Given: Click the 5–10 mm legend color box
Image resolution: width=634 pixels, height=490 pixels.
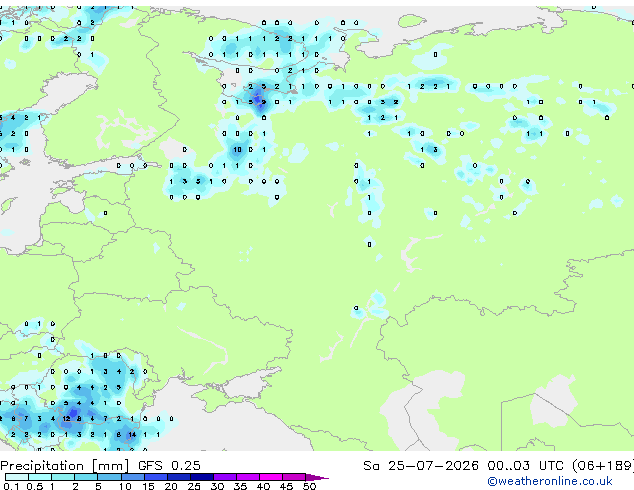Looking at the screenshot, I should (x=109, y=477).
